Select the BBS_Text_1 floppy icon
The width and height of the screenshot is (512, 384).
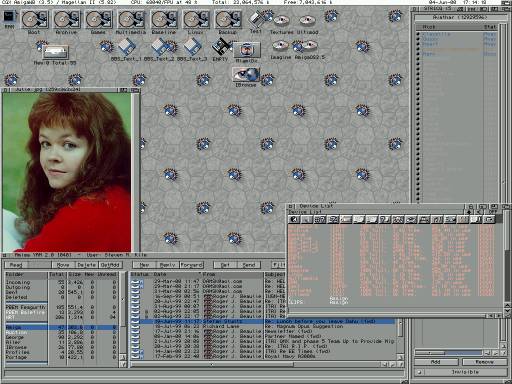point(126,47)
